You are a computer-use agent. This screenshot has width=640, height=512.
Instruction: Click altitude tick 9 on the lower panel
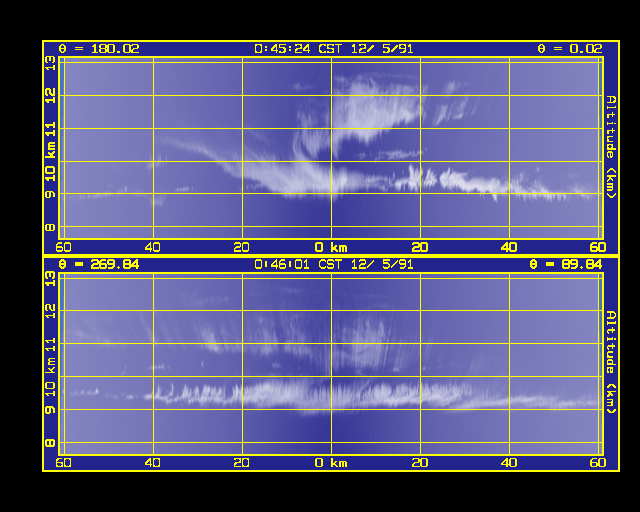tap(50, 409)
